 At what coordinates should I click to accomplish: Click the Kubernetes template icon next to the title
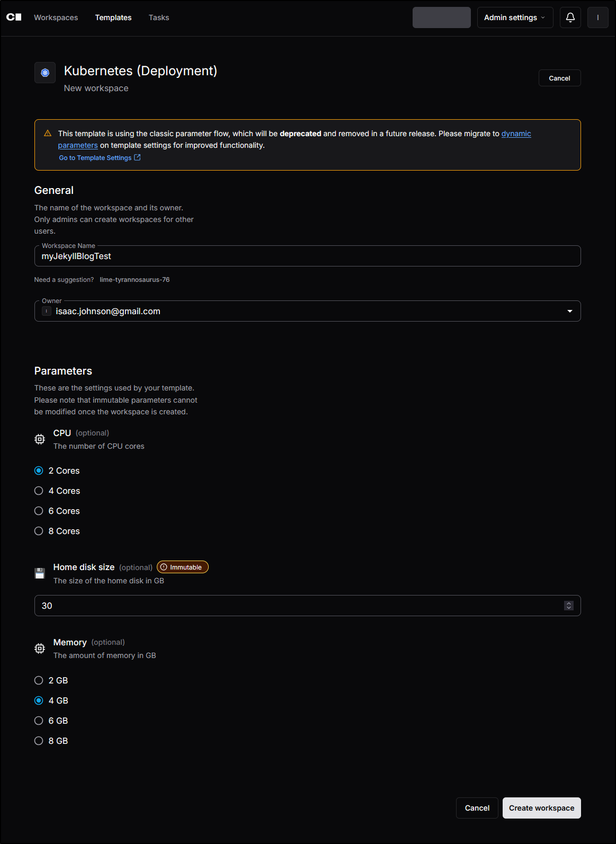click(x=44, y=73)
